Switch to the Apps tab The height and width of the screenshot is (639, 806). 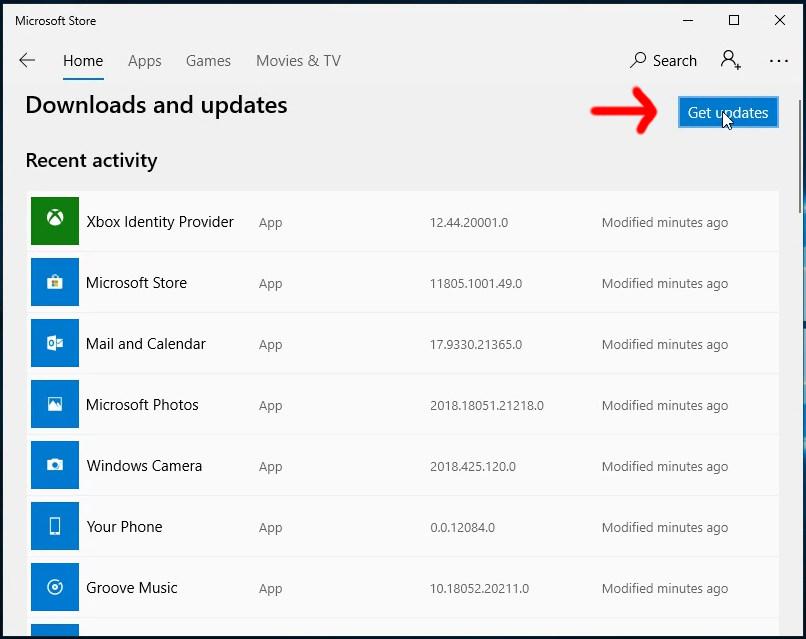point(145,61)
